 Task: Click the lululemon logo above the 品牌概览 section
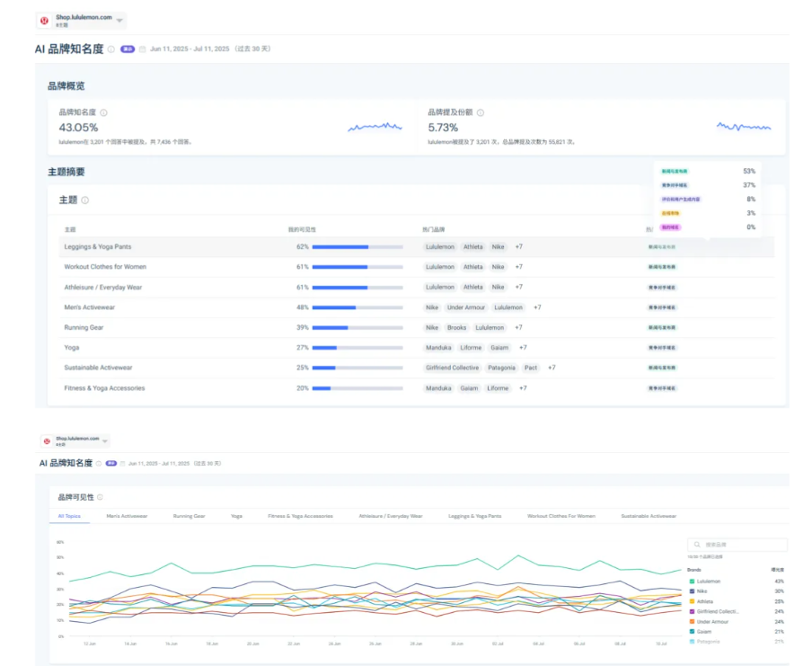tap(45, 21)
